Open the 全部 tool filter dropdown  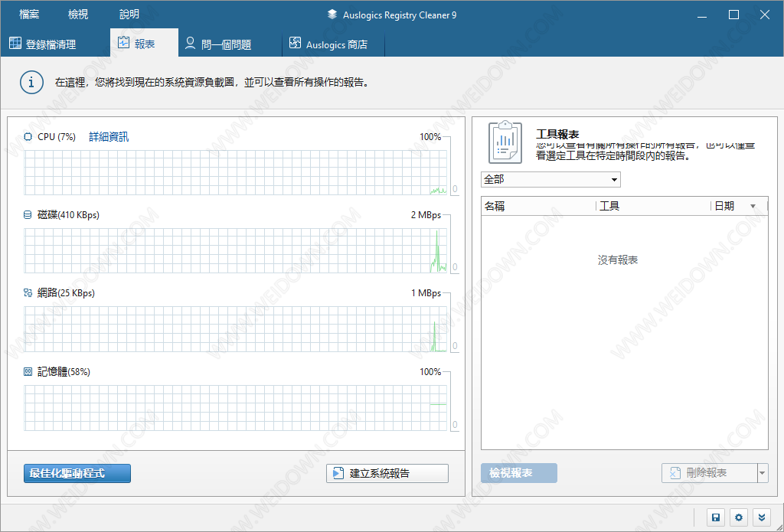click(550, 179)
